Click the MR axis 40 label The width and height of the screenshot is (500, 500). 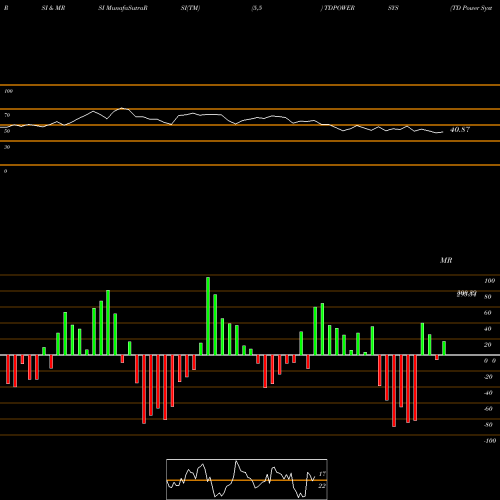pyautogui.click(x=488, y=329)
